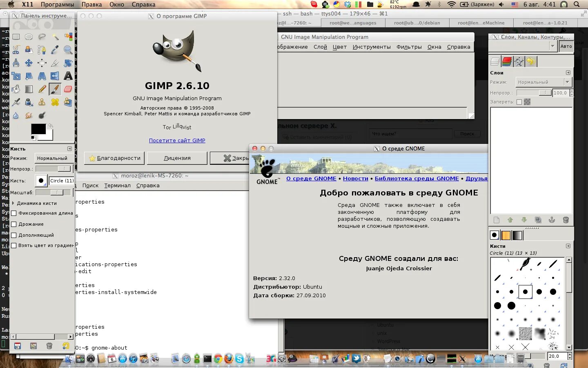Select the Fuzzy Select magic wand tool
588x368 pixels.
(55, 37)
